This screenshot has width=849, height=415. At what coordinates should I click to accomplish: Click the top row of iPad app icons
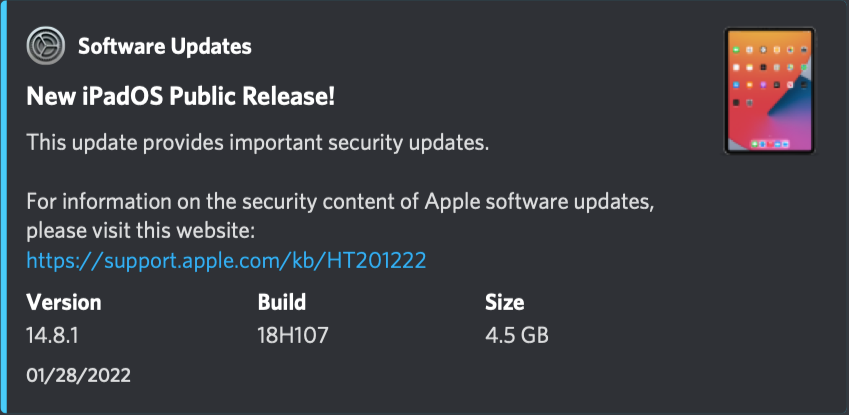[x=769, y=50]
